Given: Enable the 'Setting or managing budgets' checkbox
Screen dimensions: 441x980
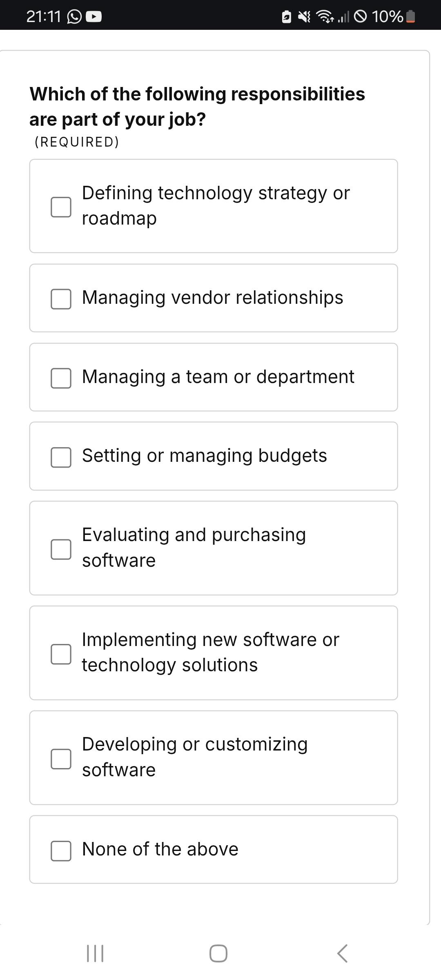Looking at the screenshot, I should [x=61, y=457].
